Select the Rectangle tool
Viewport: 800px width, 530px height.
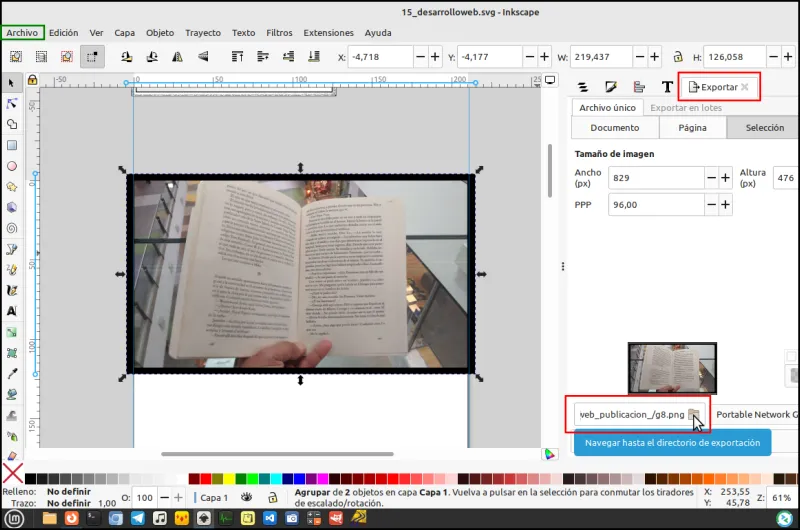click(12, 145)
